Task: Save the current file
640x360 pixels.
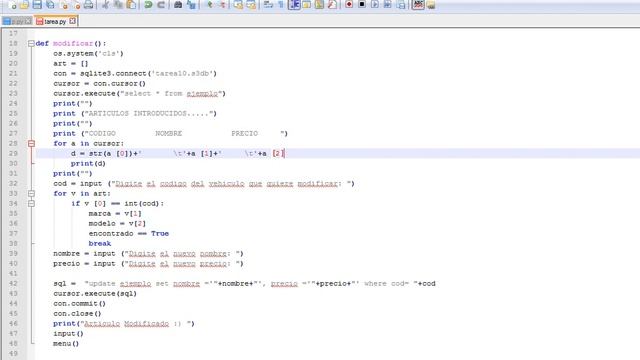Action: pos(37,5)
